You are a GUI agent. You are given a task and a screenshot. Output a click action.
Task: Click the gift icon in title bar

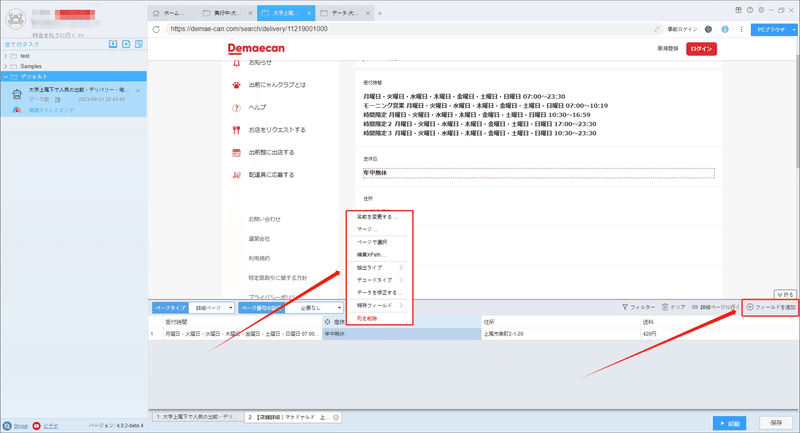point(738,10)
